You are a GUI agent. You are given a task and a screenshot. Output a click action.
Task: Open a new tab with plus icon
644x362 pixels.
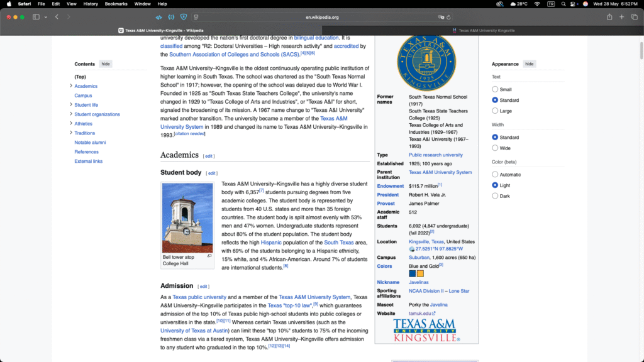(621, 17)
